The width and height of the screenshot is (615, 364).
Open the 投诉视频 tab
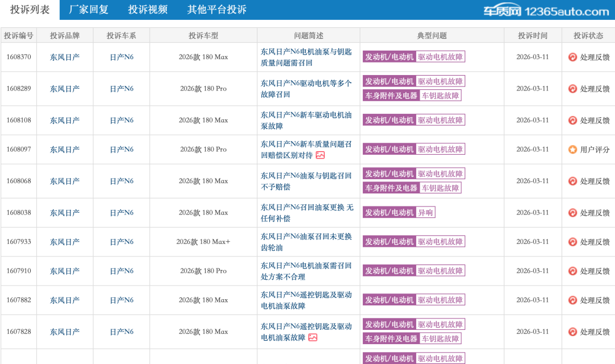coord(147,10)
